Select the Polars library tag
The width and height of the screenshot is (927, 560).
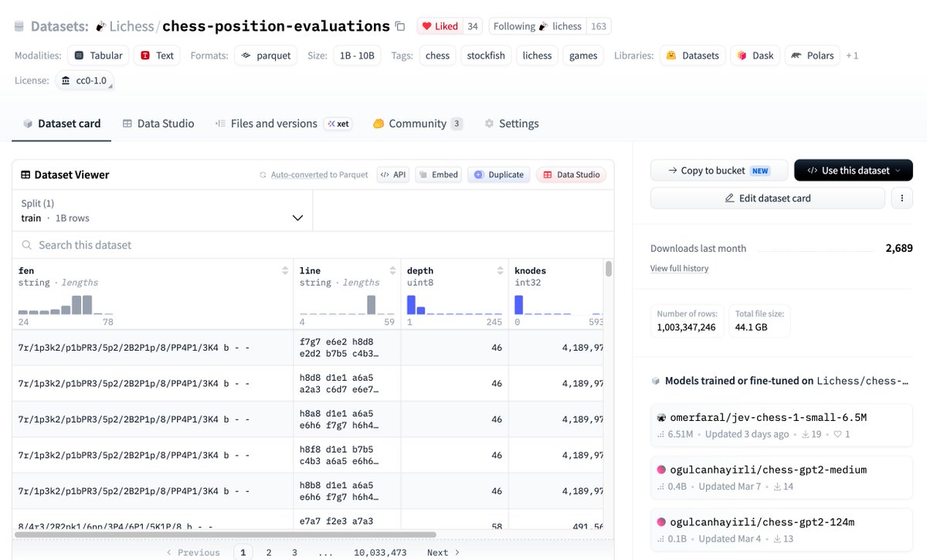813,56
